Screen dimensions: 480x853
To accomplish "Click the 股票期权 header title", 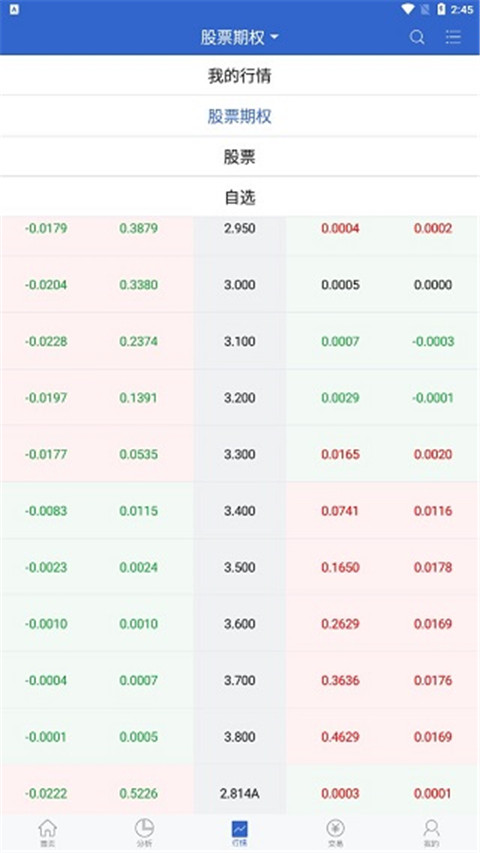I will point(232,37).
